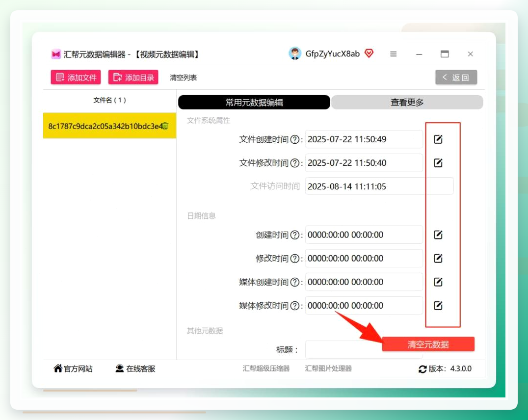Edit the 文件修改时间 value with its pencil icon
The width and height of the screenshot is (528, 420).
pos(438,163)
